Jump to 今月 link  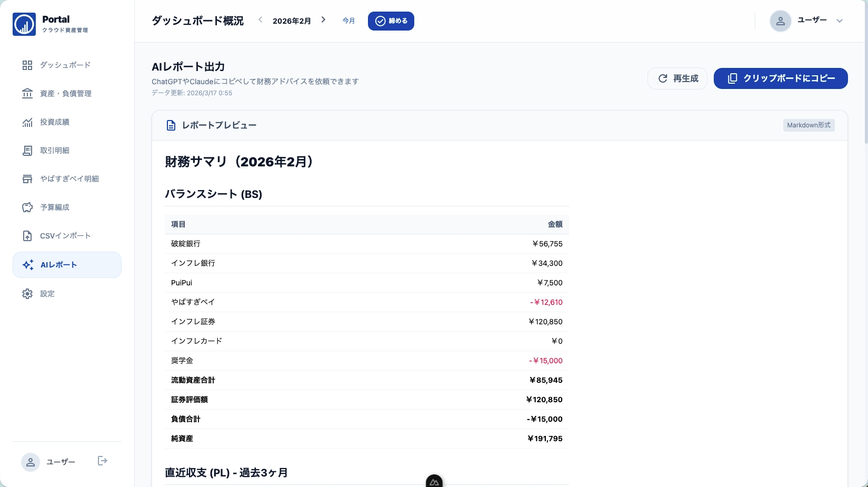tap(348, 21)
